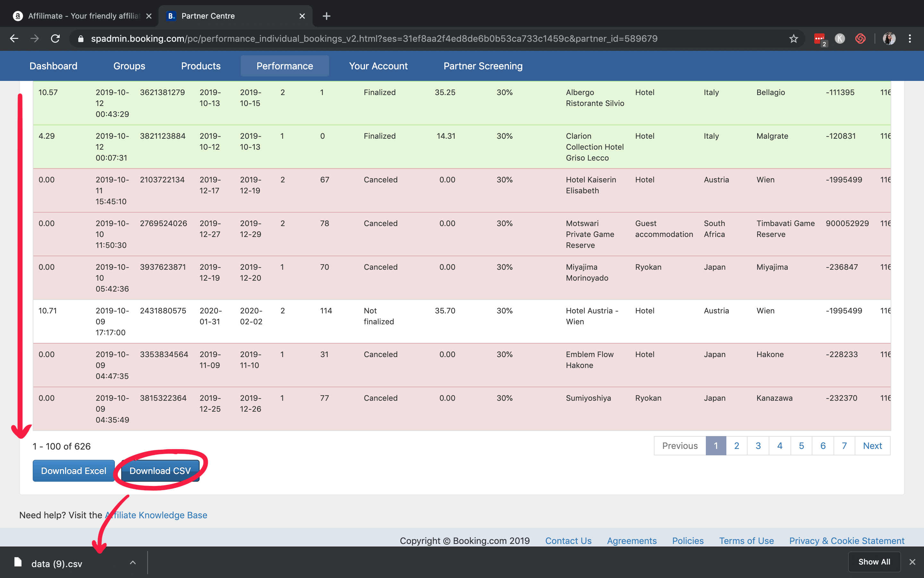Open the Agreements footer link
This screenshot has height=578, width=924.
(x=632, y=540)
